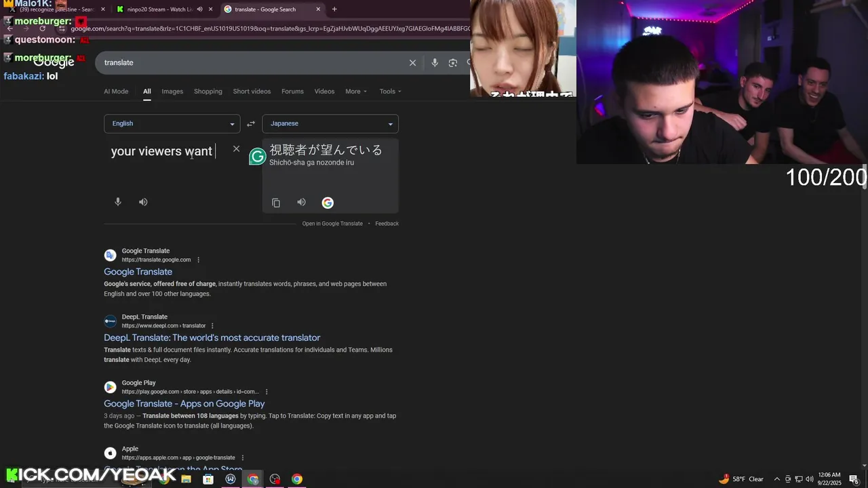Open options menu for Google Translate result
This screenshot has height=488, width=868.
198,260
